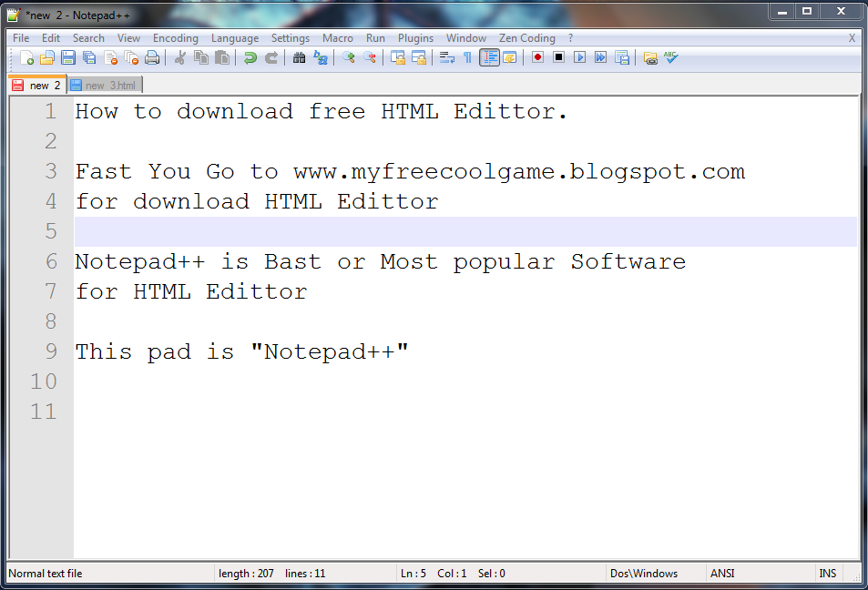The height and width of the screenshot is (590, 868).
Task: Open the Find dialog via toolbar icon
Action: coord(299,57)
